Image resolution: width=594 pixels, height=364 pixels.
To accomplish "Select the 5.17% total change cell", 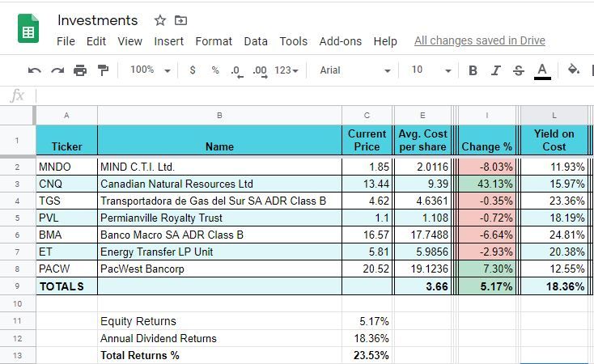I will coord(487,286).
